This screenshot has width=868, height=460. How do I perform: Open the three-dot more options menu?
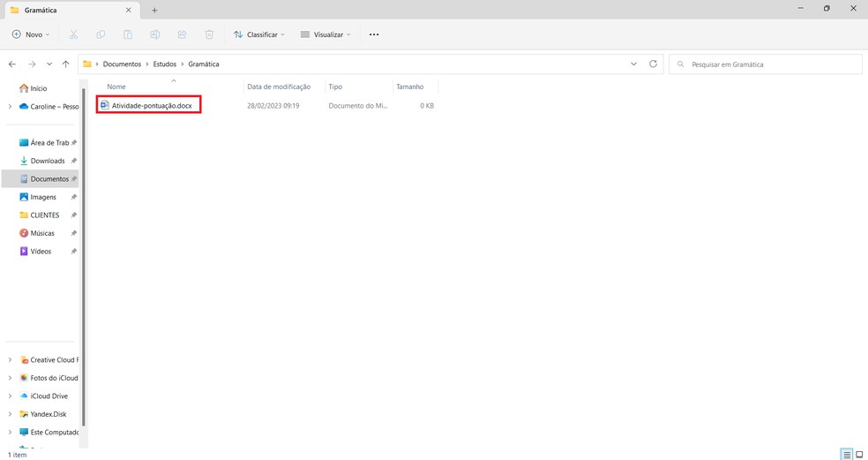coord(374,34)
